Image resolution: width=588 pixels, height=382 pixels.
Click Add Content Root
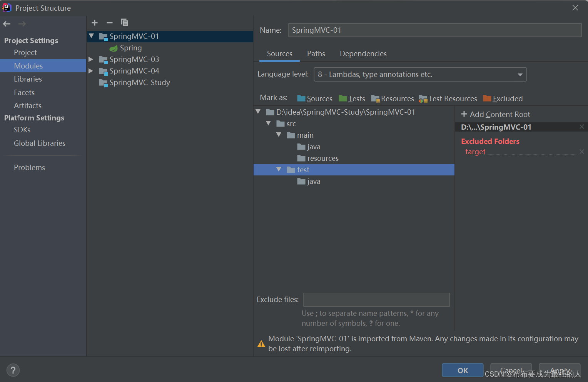click(x=496, y=114)
